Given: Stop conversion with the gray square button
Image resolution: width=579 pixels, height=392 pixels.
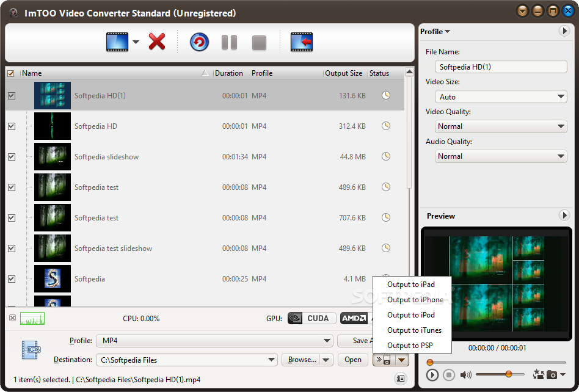Looking at the screenshot, I should 259,43.
